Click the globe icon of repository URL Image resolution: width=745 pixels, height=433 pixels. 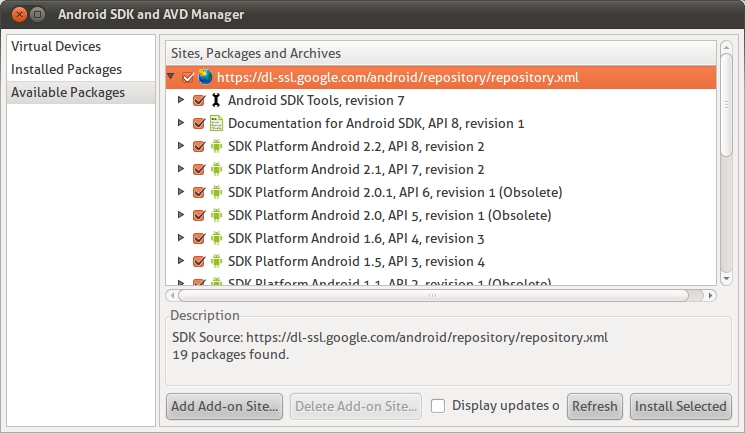click(x=205, y=77)
